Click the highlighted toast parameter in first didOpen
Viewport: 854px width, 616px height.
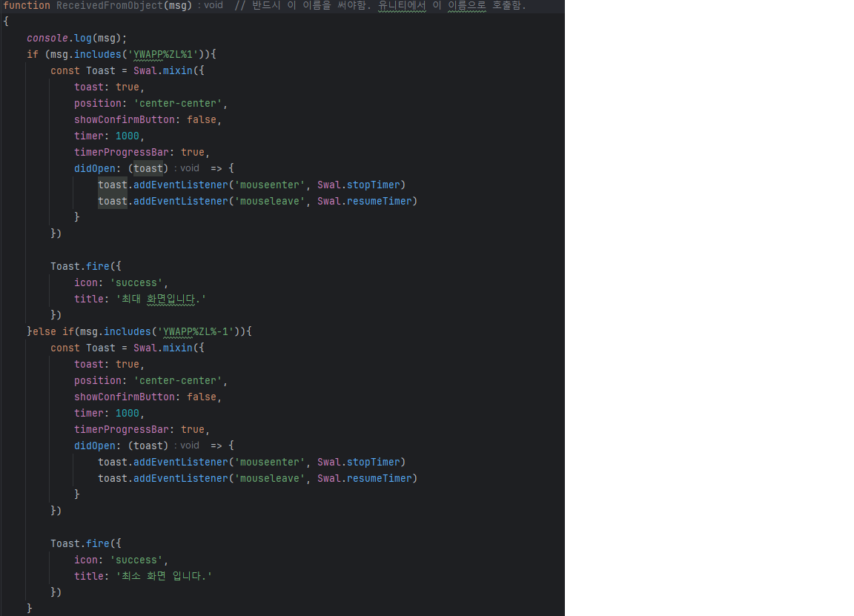(148, 168)
